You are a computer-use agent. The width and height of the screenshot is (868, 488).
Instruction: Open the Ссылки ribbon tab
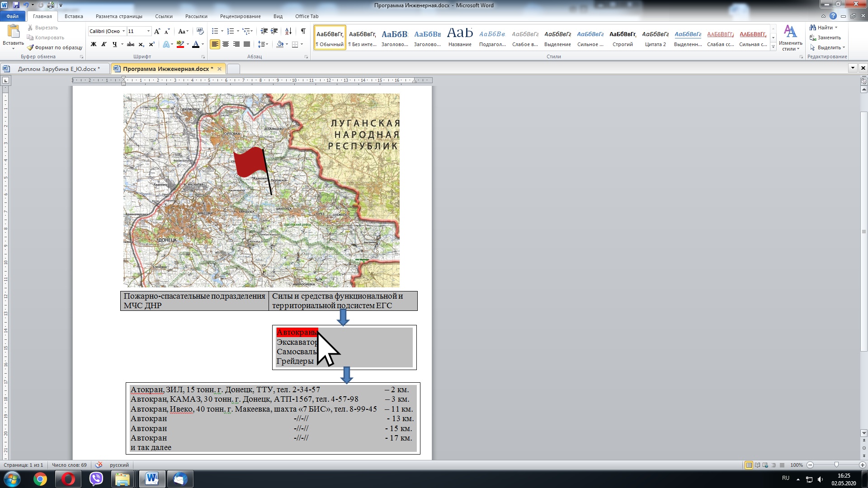pos(164,16)
